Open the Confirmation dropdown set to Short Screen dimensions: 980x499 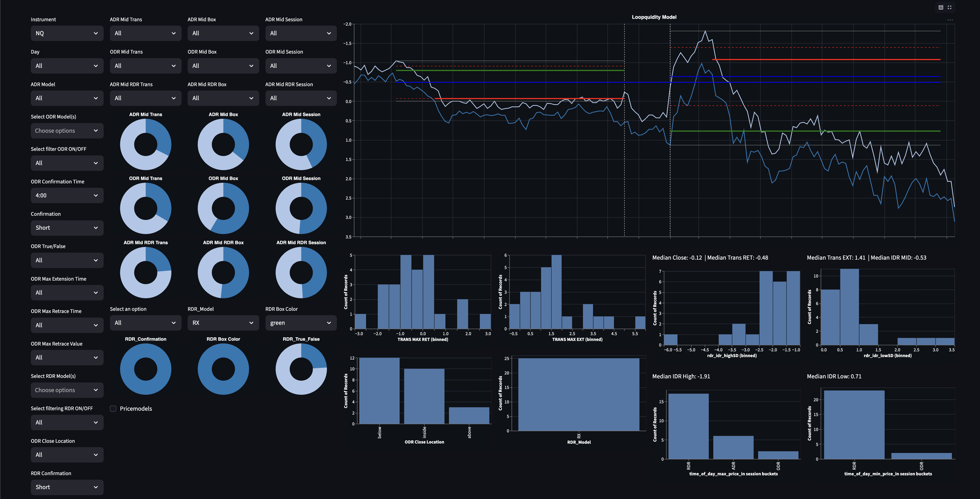click(67, 228)
